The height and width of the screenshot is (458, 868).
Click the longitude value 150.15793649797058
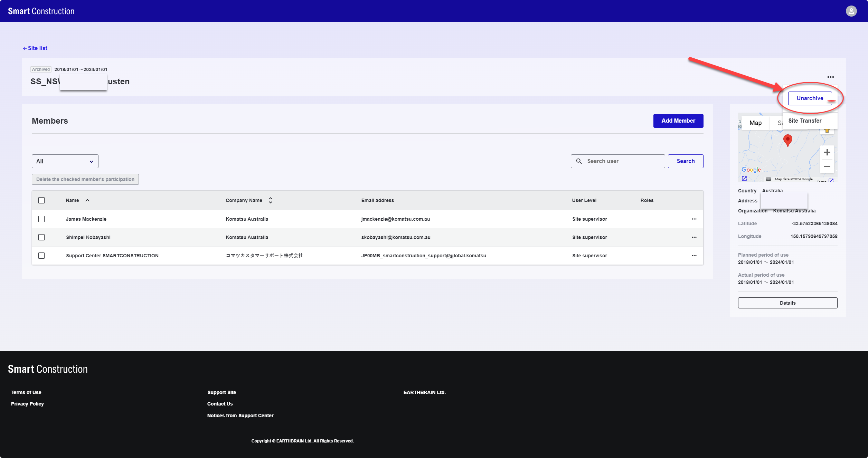click(814, 236)
